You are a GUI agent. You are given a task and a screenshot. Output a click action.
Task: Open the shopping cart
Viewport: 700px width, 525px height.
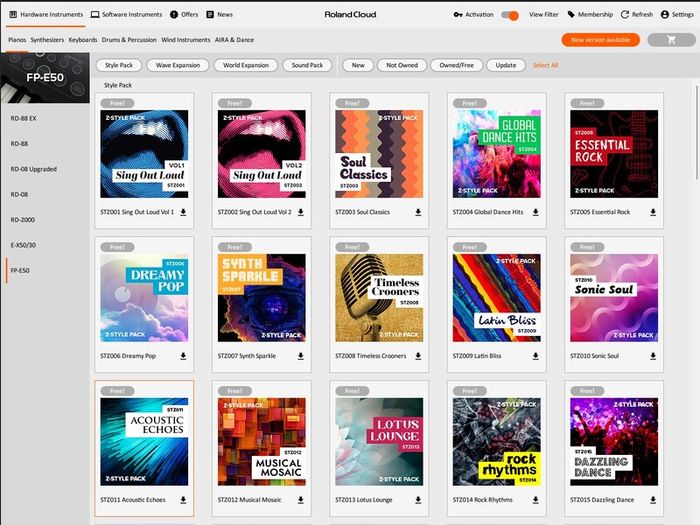(671, 40)
